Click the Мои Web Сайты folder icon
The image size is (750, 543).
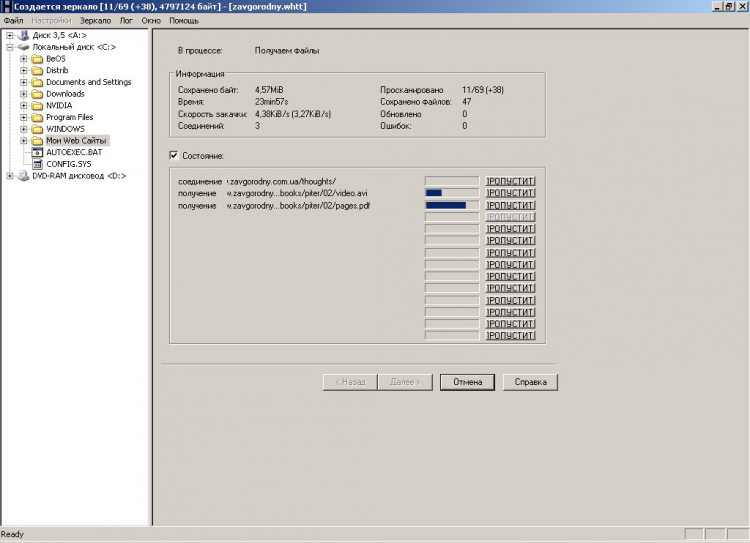tap(37, 141)
